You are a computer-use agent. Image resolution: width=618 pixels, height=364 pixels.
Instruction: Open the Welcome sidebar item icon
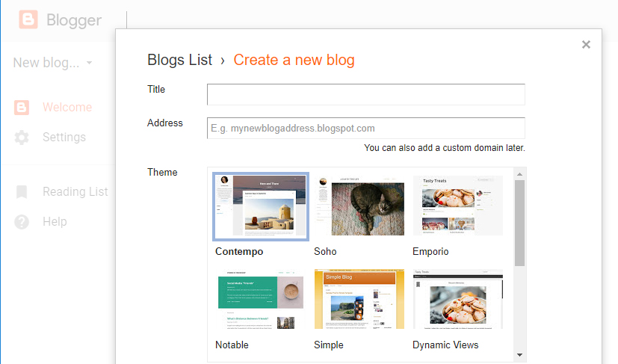click(22, 108)
